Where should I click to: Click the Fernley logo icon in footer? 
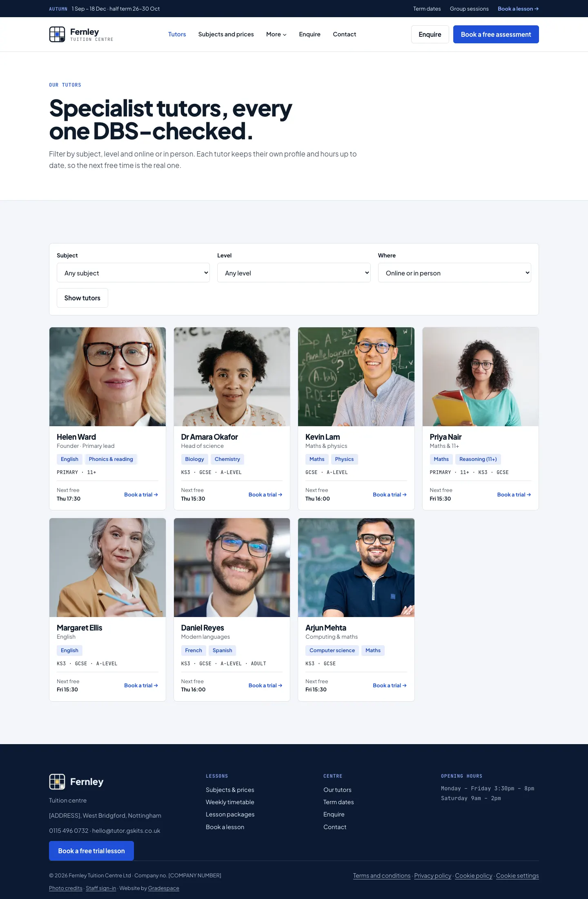tap(57, 782)
